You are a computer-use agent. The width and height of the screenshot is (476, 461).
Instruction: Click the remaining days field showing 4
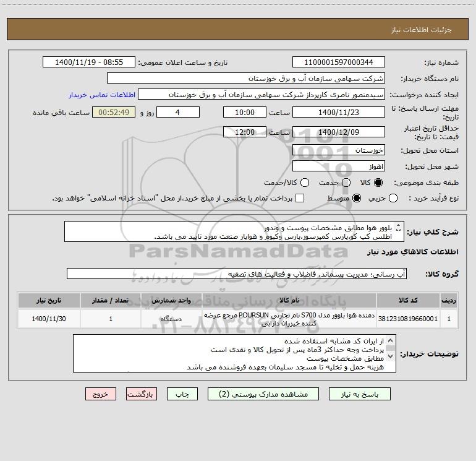pyautogui.click(x=178, y=113)
